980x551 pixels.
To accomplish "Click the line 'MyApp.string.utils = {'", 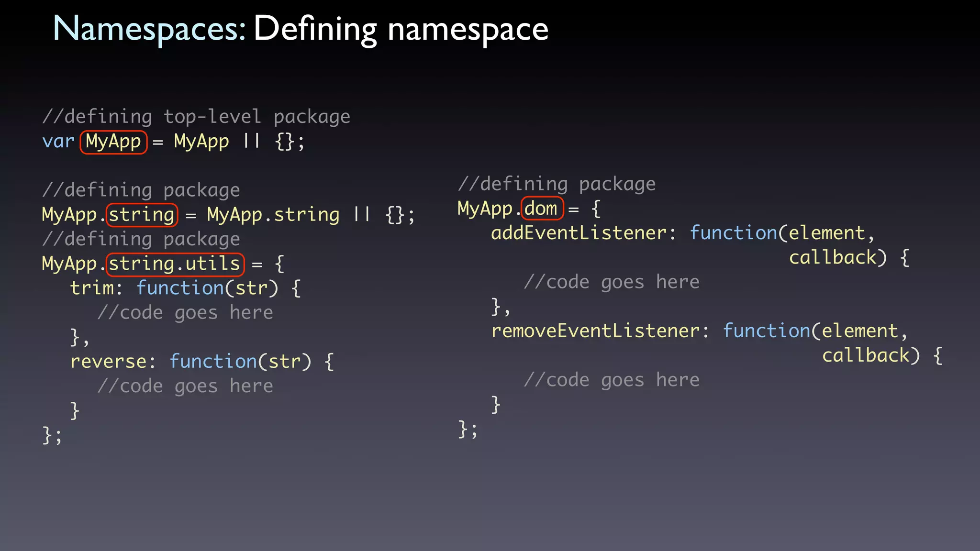I will tap(163, 264).
